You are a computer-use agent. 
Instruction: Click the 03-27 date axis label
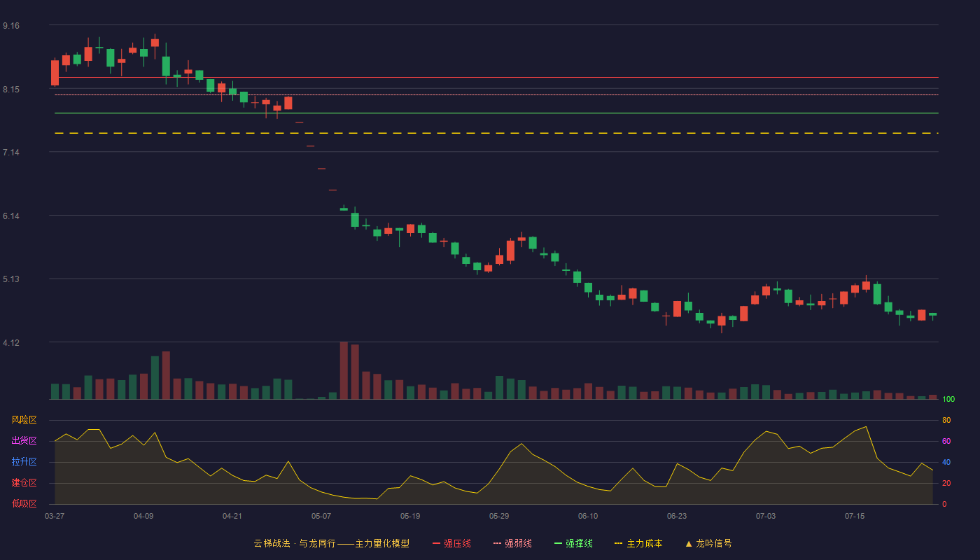click(55, 516)
